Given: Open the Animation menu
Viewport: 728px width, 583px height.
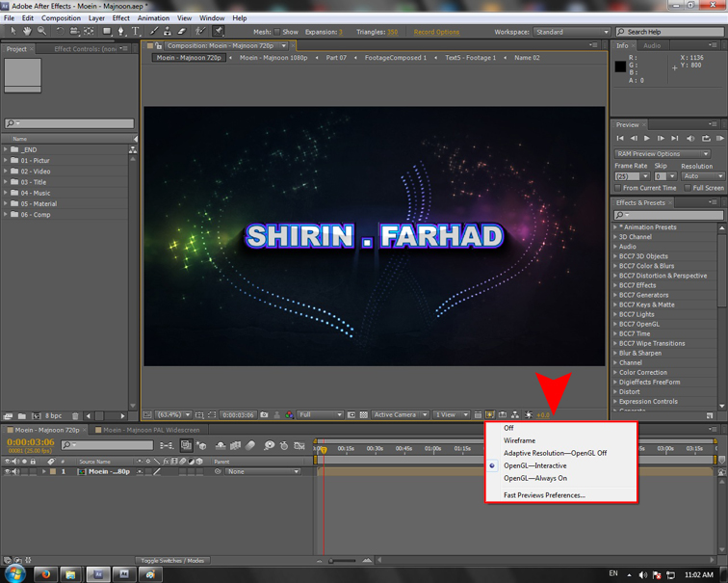Looking at the screenshot, I should (153, 18).
